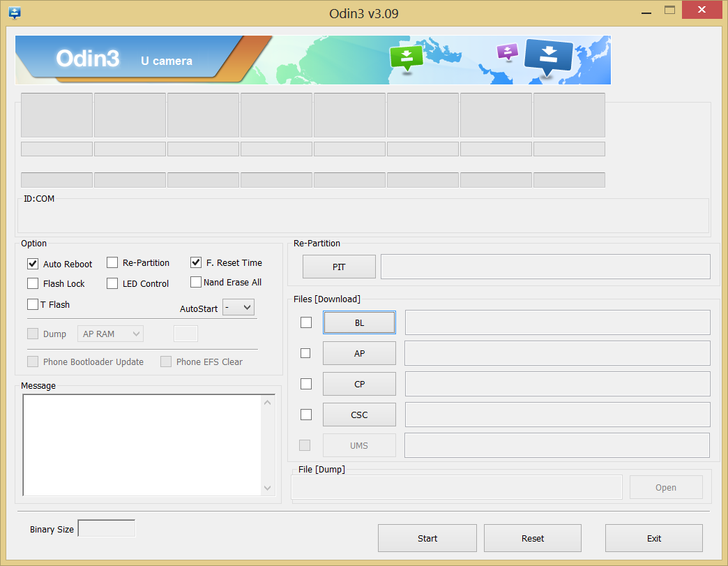
Task: Open the AutoStart dropdown
Action: click(238, 307)
